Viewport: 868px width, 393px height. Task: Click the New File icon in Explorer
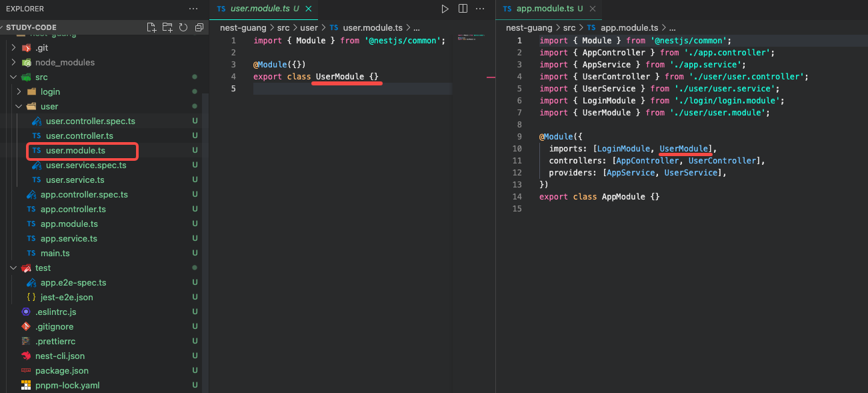(x=151, y=27)
